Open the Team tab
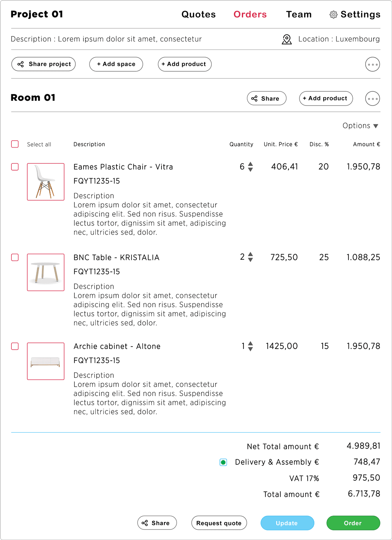This screenshot has width=392, height=540. point(299,15)
